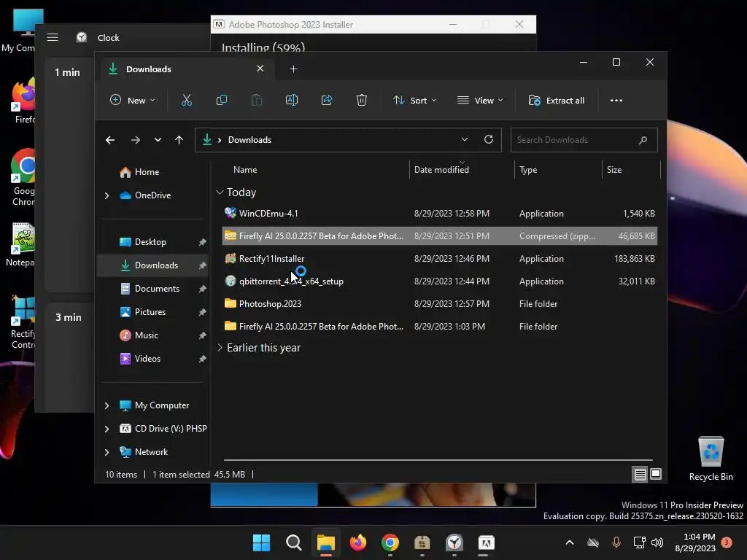The height and width of the screenshot is (560, 747).
Task: Select the Downloads tab
Action: [x=186, y=69]
